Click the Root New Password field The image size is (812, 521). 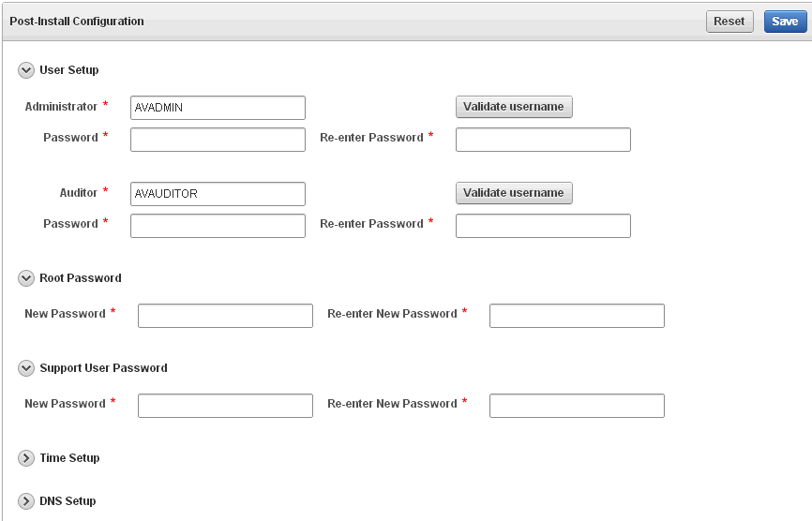pos(225,316)
